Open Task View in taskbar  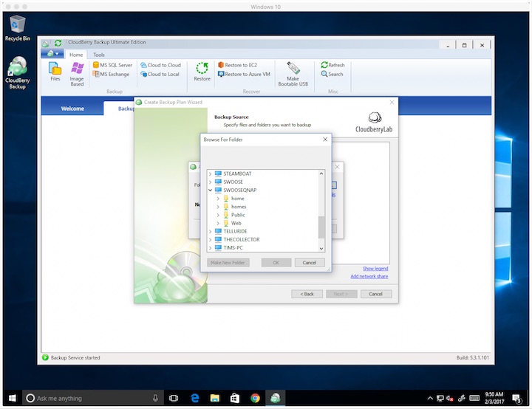174,398
